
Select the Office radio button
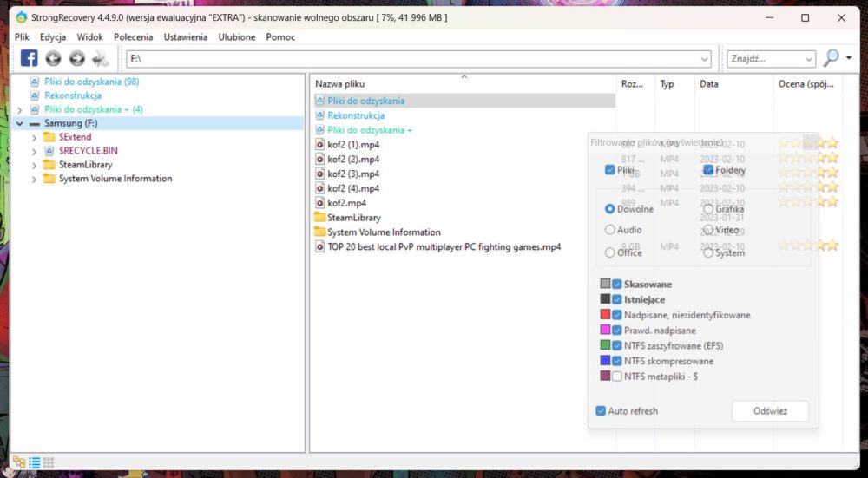tap(610, 252)
